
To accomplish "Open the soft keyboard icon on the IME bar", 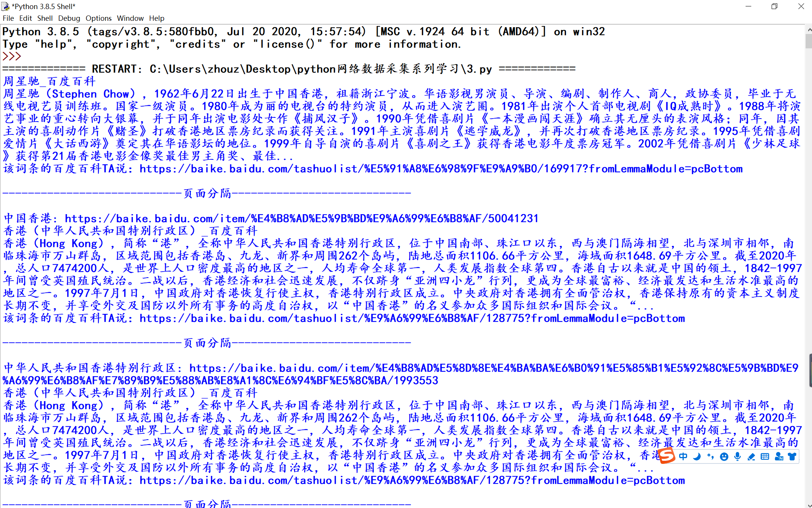I will pyautogui.click(x=765, y=457).
